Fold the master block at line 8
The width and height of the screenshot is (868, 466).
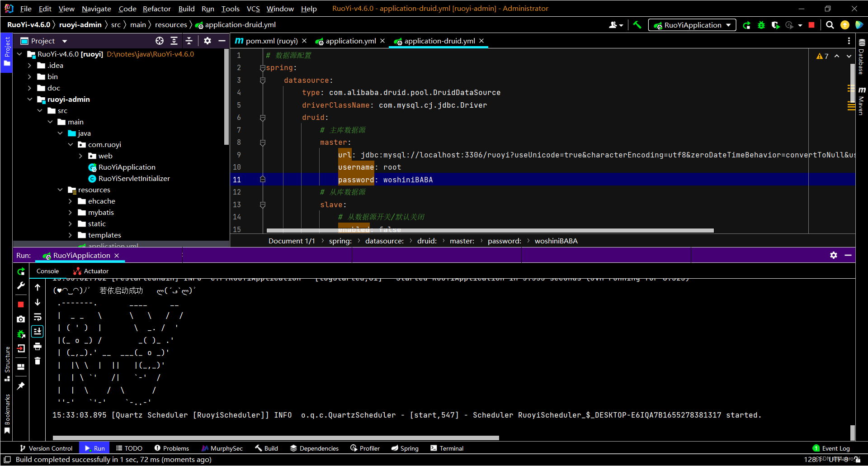[263, 143]
